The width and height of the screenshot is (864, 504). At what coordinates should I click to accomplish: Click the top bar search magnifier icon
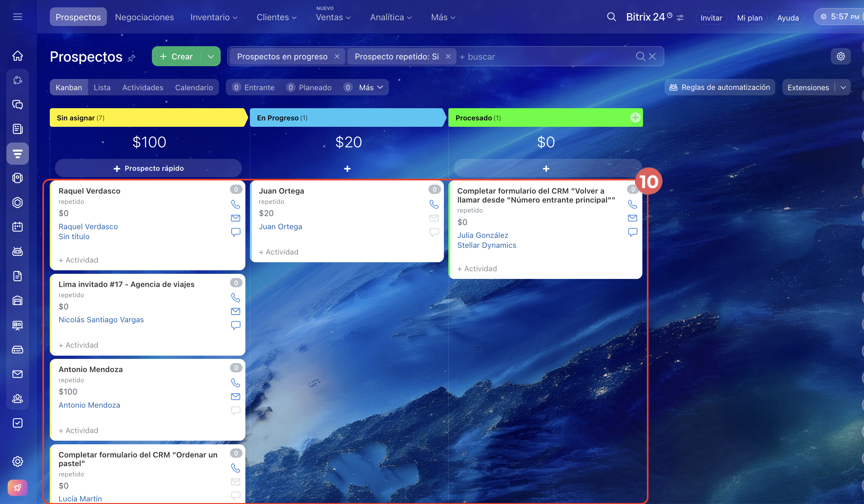pos(611,17)
